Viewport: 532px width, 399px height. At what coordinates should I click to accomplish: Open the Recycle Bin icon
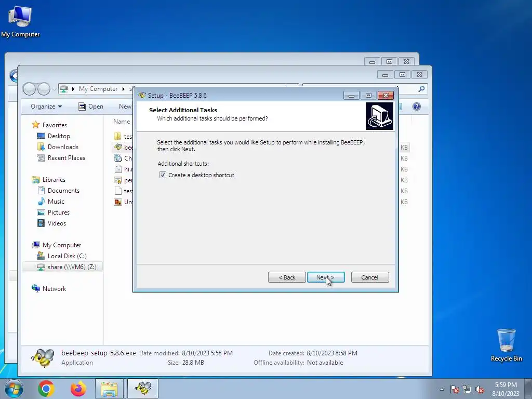click(x=506, y=345)
